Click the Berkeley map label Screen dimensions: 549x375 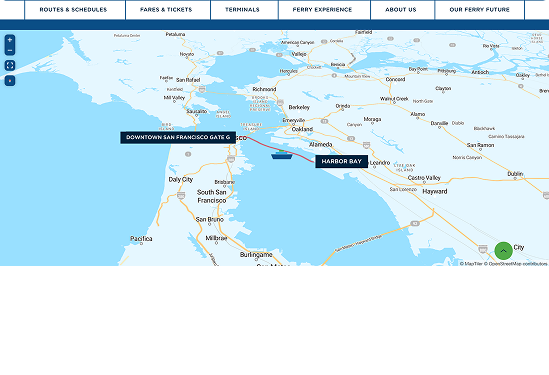pyautogui.click(x=299, y=107)
